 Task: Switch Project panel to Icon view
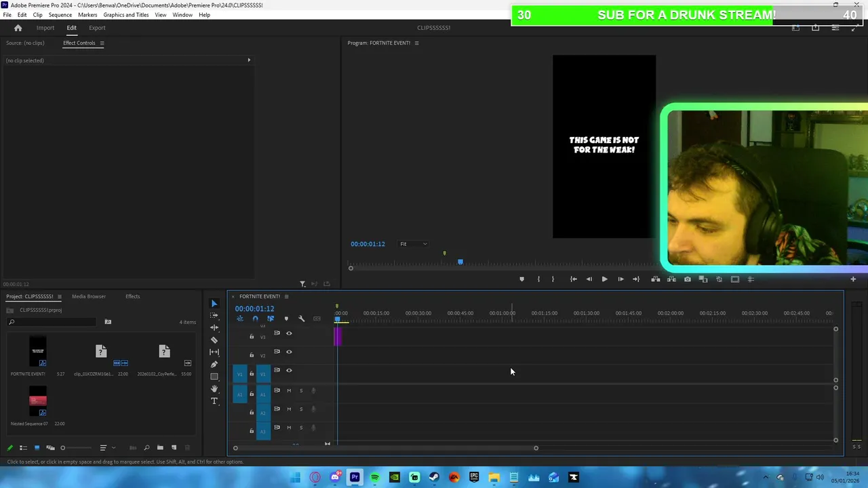pyautogui.click(x=37, y=447)
